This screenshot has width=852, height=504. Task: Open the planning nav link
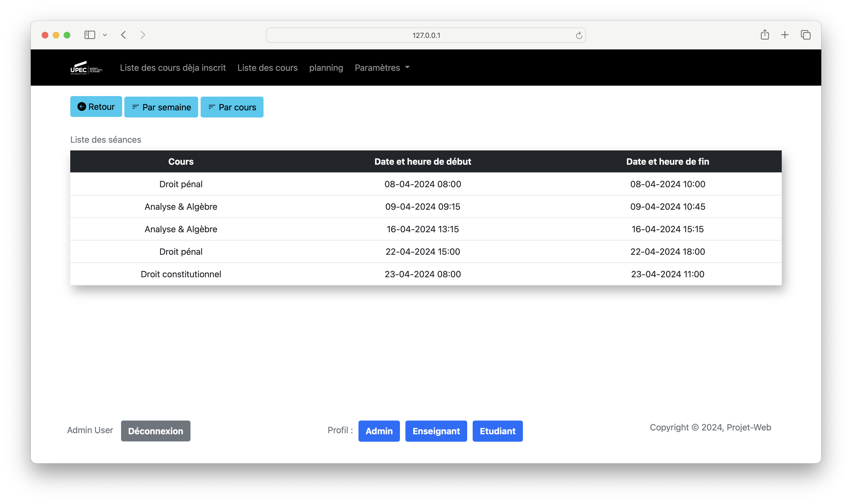coord(326,68)
